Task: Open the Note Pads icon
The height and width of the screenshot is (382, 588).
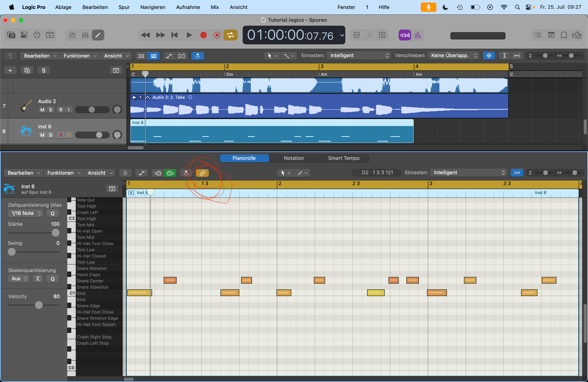Action: click(x=551, y=35)
